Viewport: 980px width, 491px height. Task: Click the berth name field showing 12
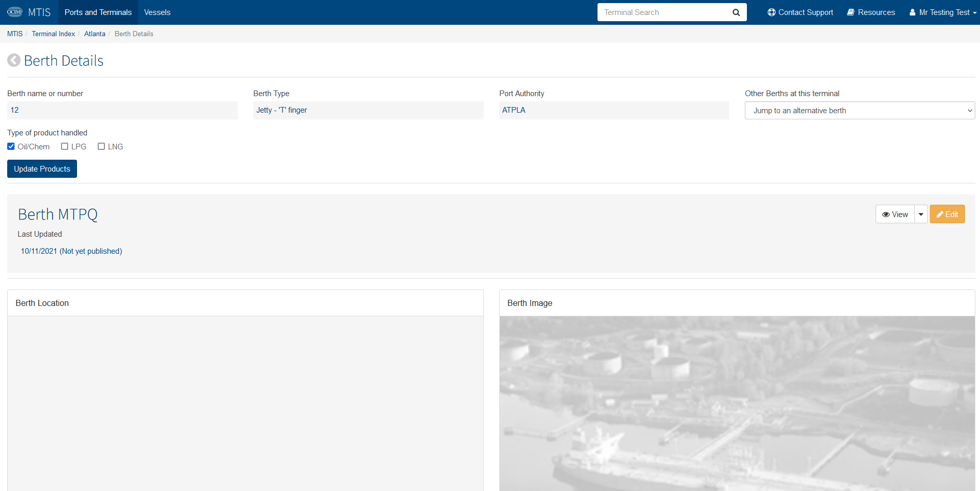click(122, 110)
